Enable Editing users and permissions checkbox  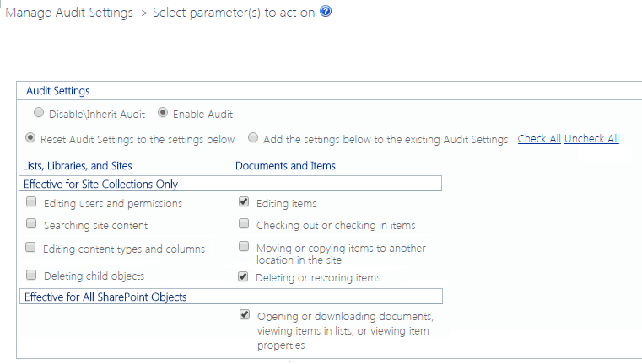(31, 202)
